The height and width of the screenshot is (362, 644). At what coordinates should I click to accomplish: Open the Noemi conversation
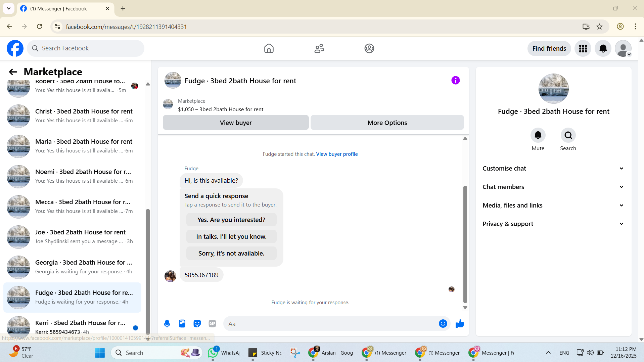tap(72, 176)
